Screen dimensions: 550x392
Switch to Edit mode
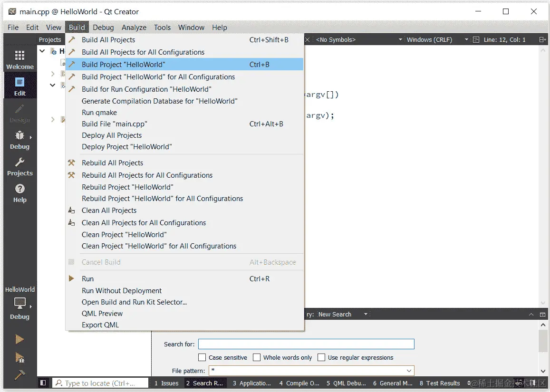[x=19, y=86]
